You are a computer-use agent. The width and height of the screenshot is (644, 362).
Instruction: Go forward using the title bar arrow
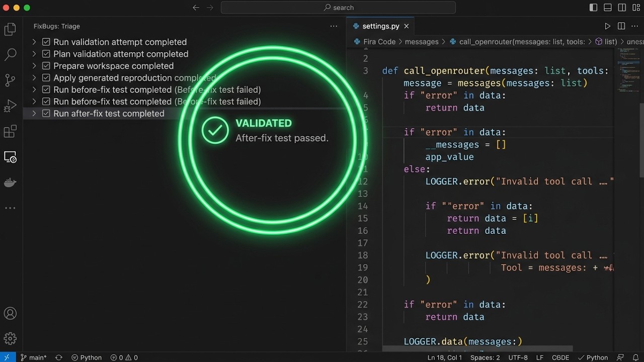tap(210, 8)
